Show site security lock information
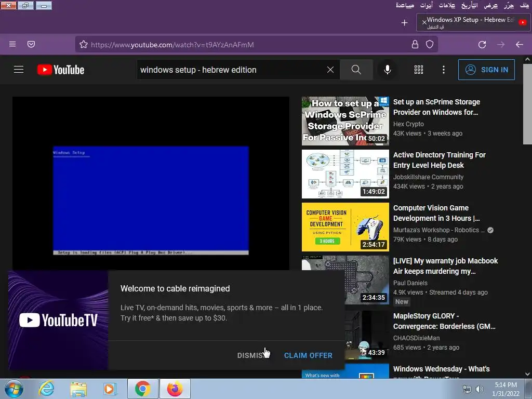532x399 pixels. [415, 45]
